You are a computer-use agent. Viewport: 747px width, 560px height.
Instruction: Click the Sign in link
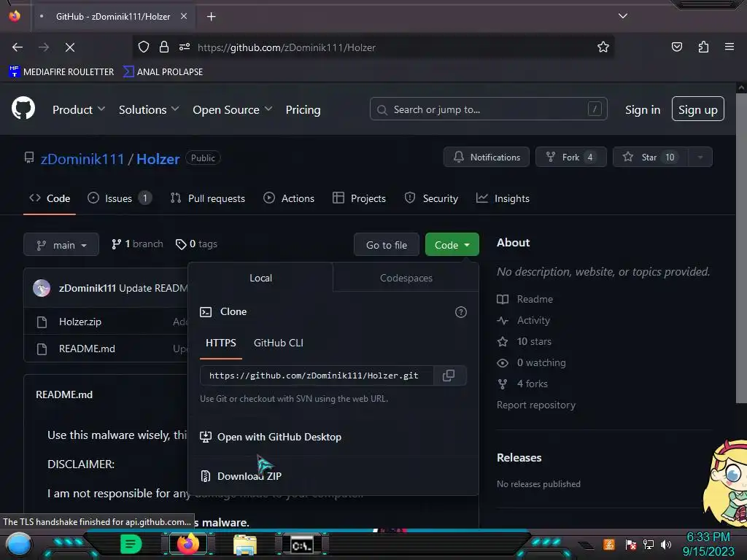[643, 109]
